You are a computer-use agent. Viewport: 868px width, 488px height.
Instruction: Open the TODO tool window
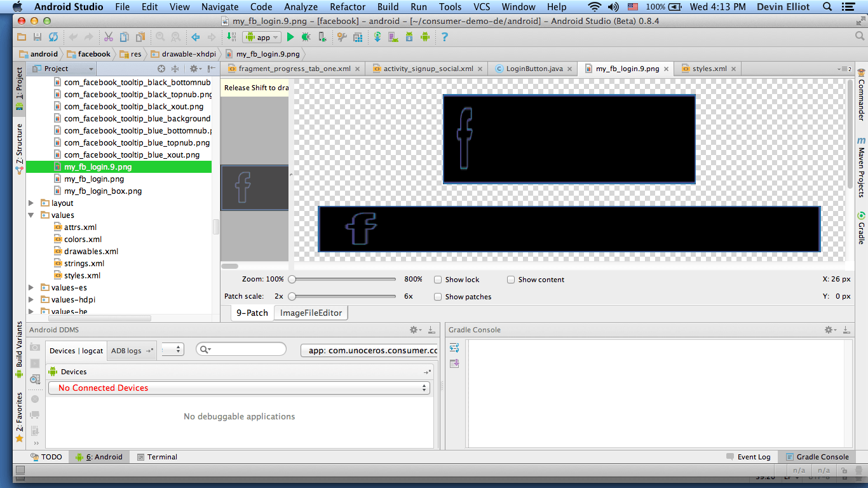click(46, 457)
